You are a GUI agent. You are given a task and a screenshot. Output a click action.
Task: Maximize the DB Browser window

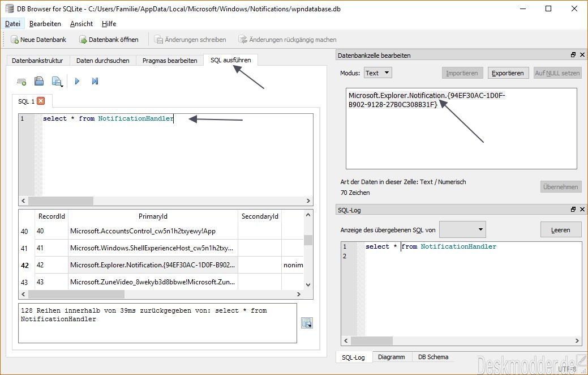point(548,8)
